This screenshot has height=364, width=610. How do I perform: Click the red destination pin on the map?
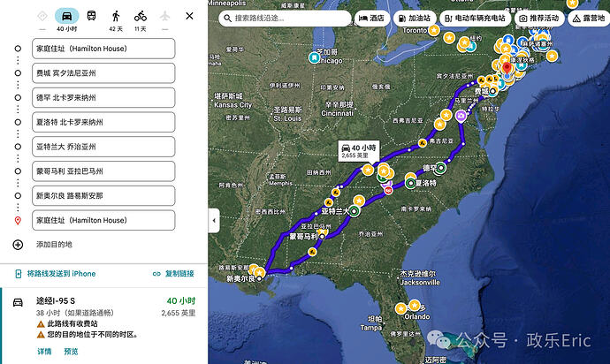tap(507, 69)
